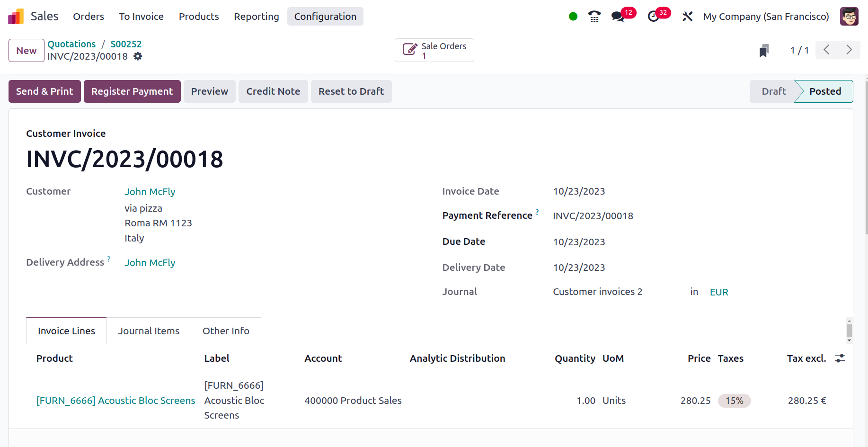Click the 15% tax badge on the line
Screen dimensions: 868x447
[734, 401]
